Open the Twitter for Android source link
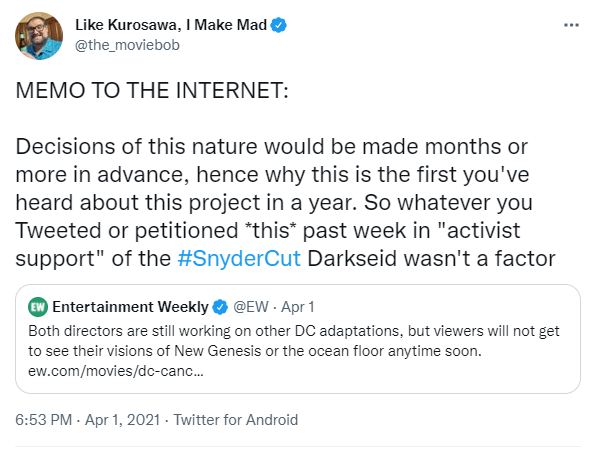This screenshot has width=595, height=450. pyautogui.click(x=236, y=420)
